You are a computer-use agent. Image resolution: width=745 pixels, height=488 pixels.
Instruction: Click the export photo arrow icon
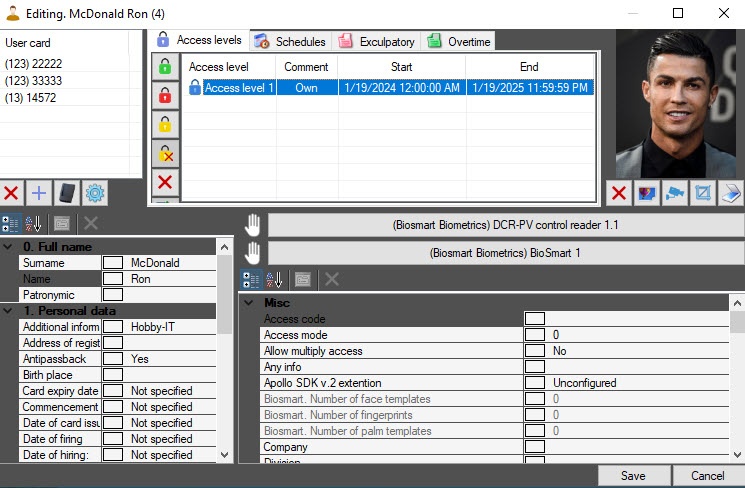[x=731, y=193]
